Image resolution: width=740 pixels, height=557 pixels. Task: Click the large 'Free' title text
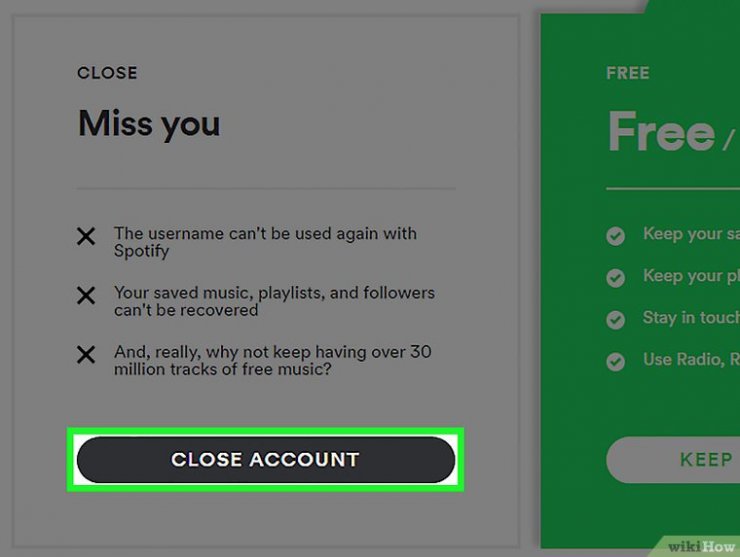tap(662, 131)
